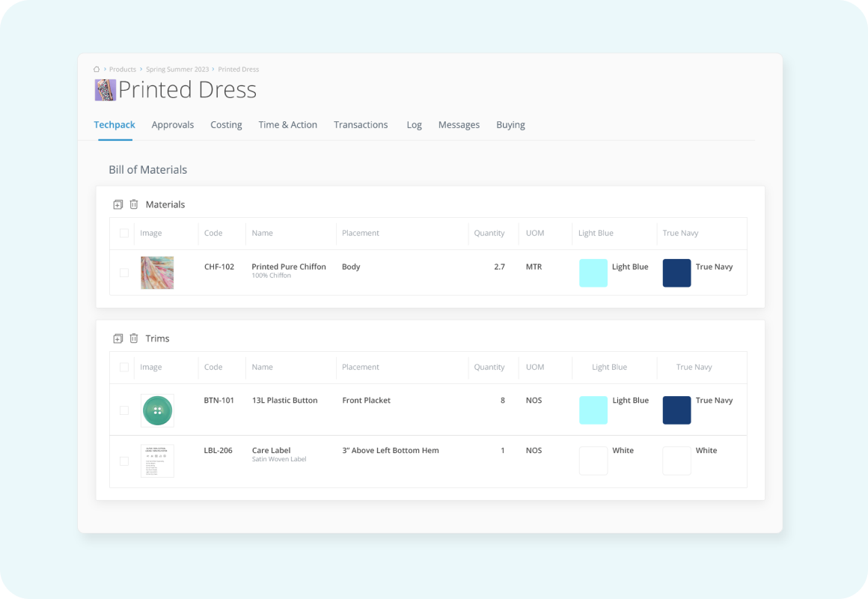This screenshot has height=599, width=868.
Task: Select the BTN-101 button row checkbox
Action: 124,410
